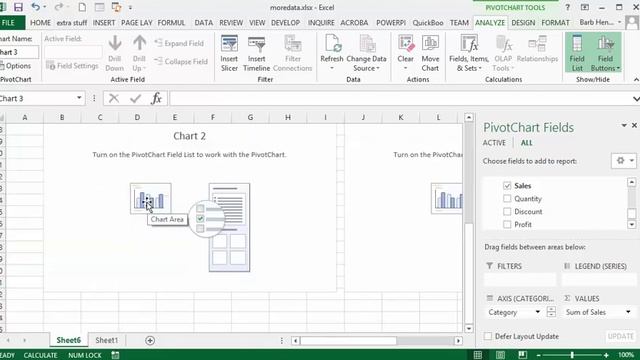Click the UPDATE button
This screenshot has width=640, height=360.
tap(620, 336)
